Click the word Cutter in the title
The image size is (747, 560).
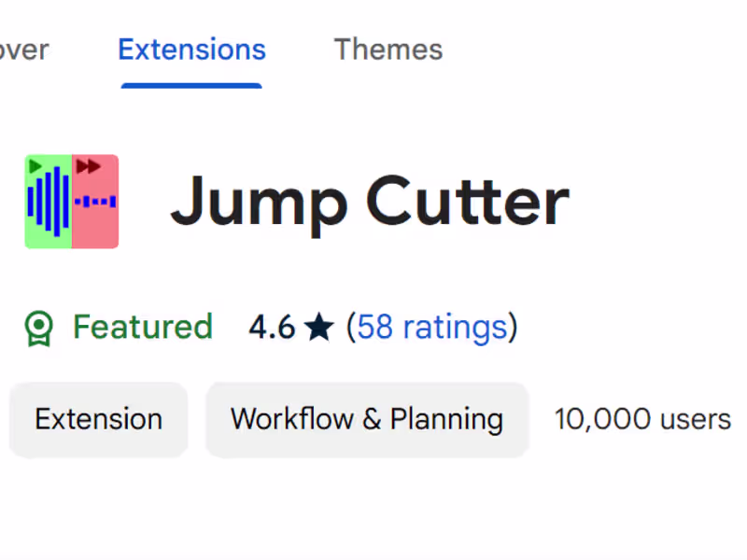click(467, 201)
